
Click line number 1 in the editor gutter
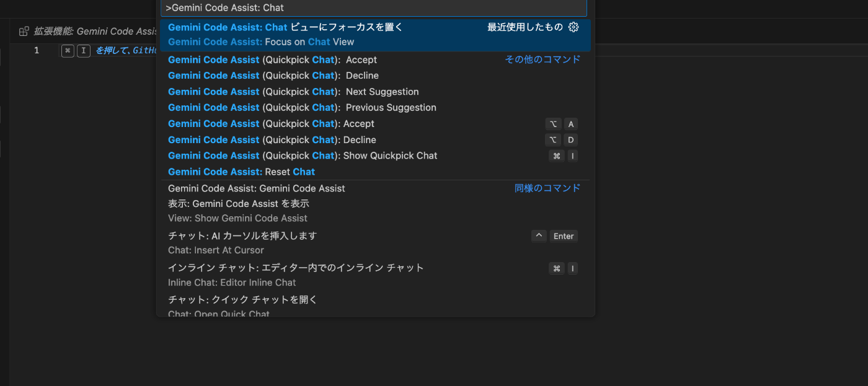coord(37,50)
